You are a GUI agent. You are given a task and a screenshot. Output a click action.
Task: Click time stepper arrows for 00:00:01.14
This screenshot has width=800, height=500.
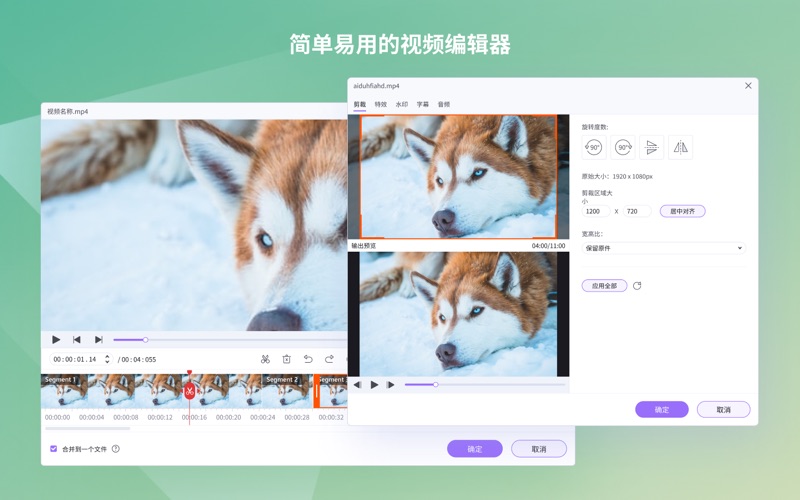107,359
